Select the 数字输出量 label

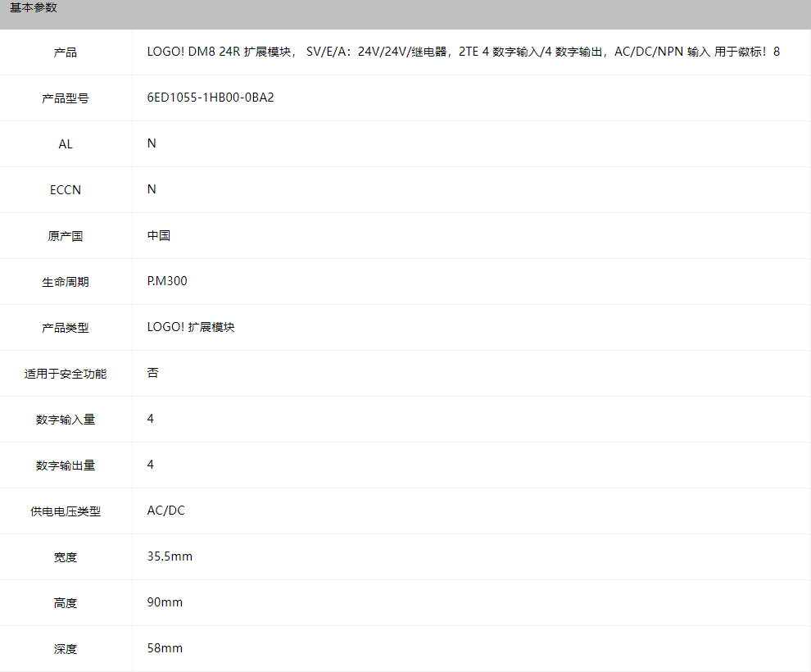click(66, 465)
